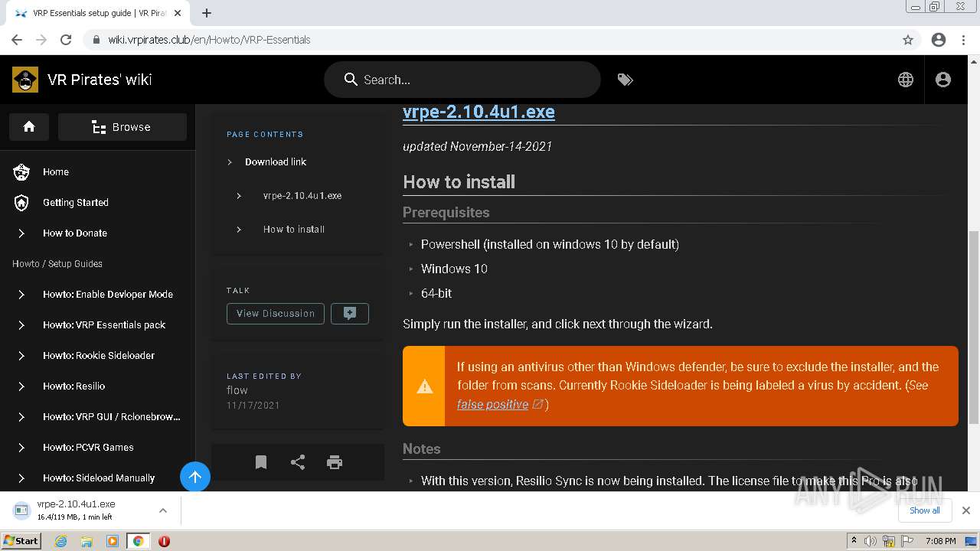Open a new tab with plus button
Screen dimensions: 980x551
tap(207, 13)
